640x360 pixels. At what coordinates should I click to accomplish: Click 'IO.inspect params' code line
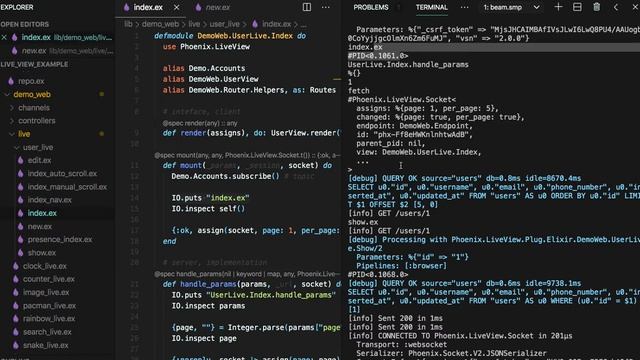coord(208,306)
